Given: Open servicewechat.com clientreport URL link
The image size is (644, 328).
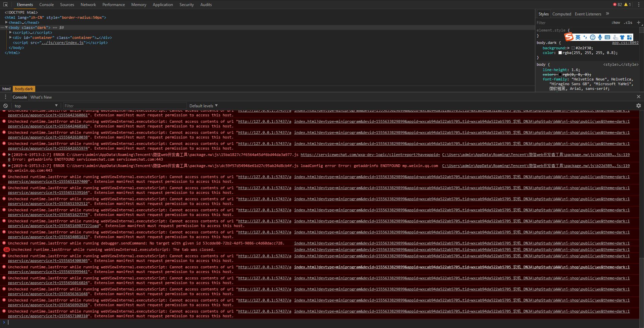Looking at the screenshot, I should click(x=370, y=155).
